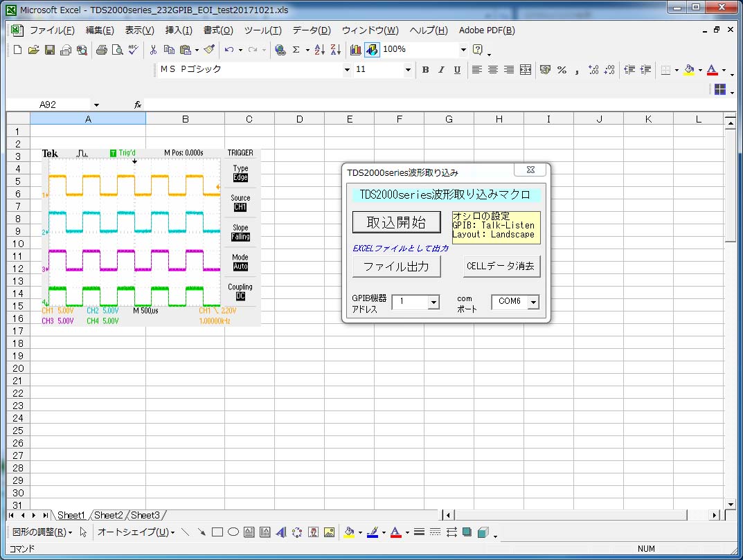Click the New workbook icon
Image resolution: width=743 pixels, height=560 pixels.
click(x=17, y=50)
